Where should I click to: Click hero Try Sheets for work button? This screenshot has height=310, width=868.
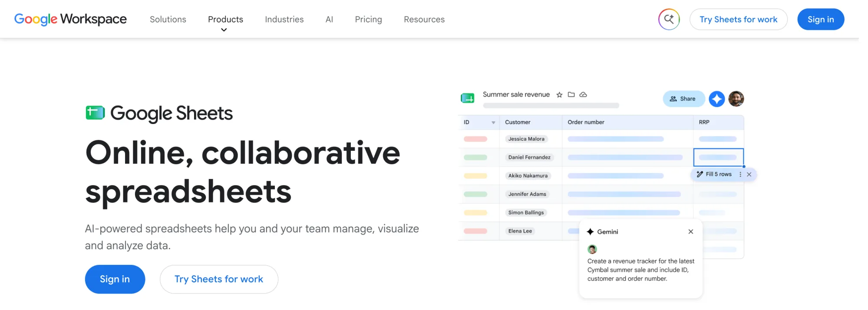click(x=219, y=279)
